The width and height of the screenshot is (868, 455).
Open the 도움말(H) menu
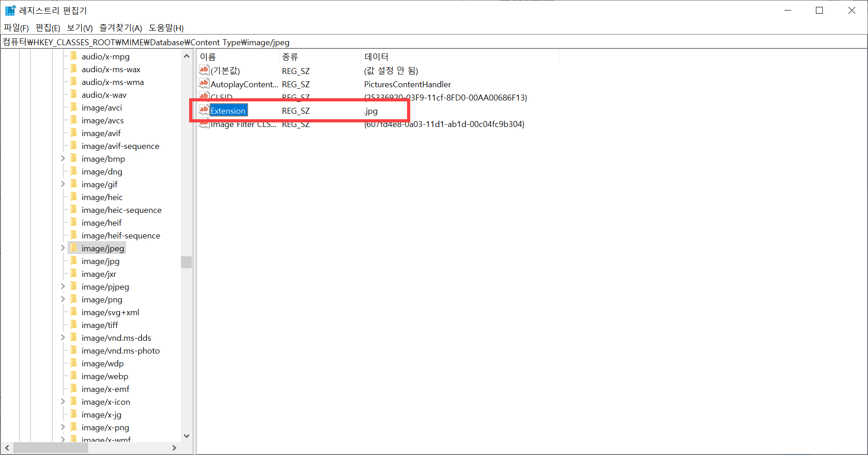pyautogui.click(x=166, y=28)
